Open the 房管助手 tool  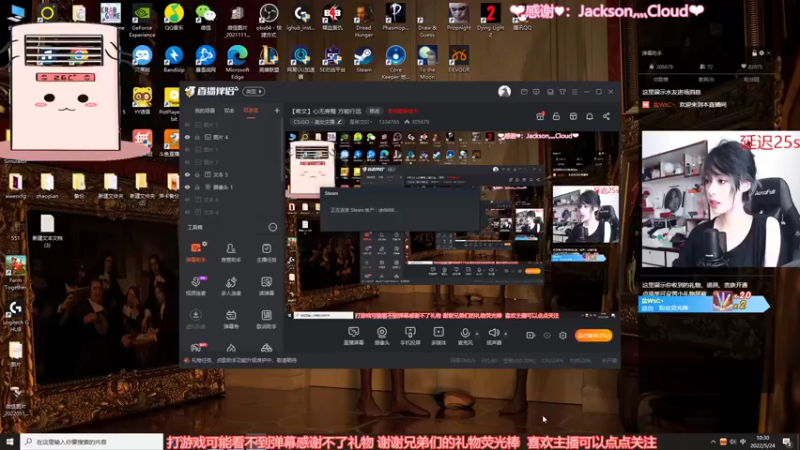231,252
